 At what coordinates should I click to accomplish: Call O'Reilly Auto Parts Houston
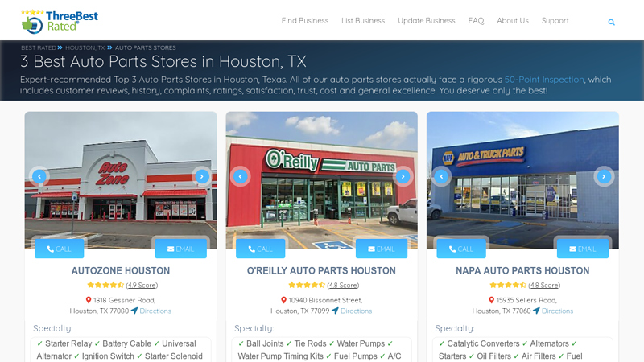tap(260, 249)
